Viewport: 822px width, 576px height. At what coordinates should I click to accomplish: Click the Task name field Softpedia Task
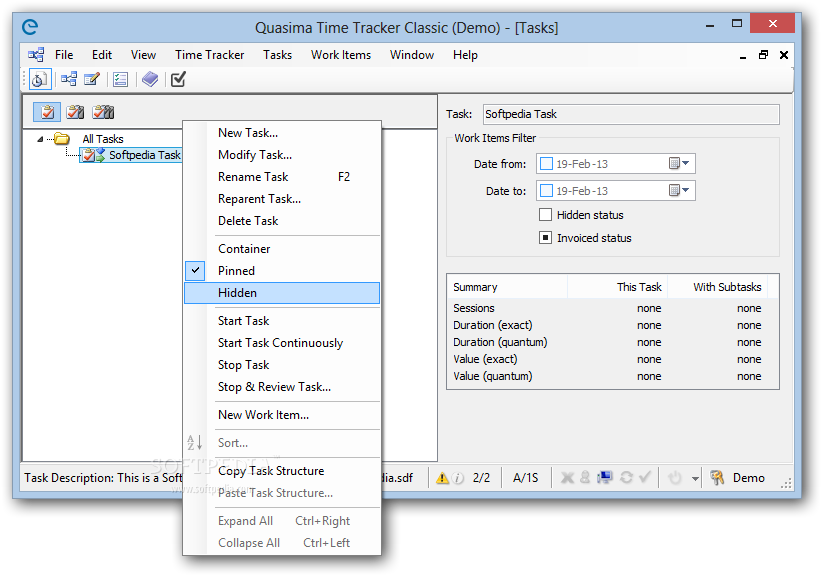(x=631, y=114)
